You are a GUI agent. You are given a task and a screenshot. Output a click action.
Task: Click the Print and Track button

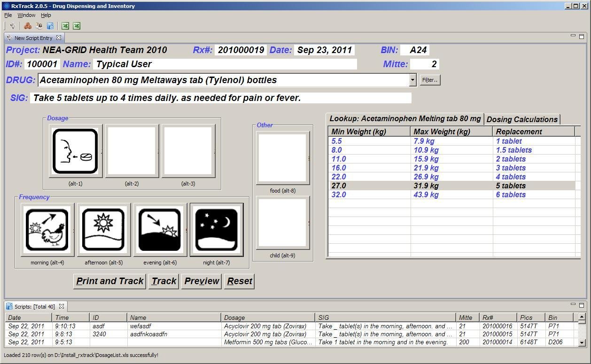[109, 281]
